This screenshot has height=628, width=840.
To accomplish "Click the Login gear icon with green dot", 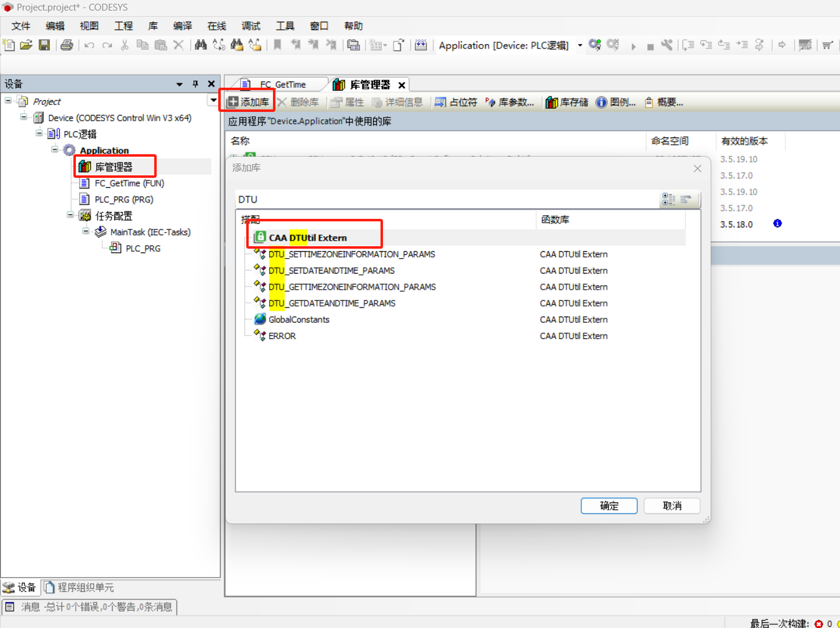I will [595, 45].
